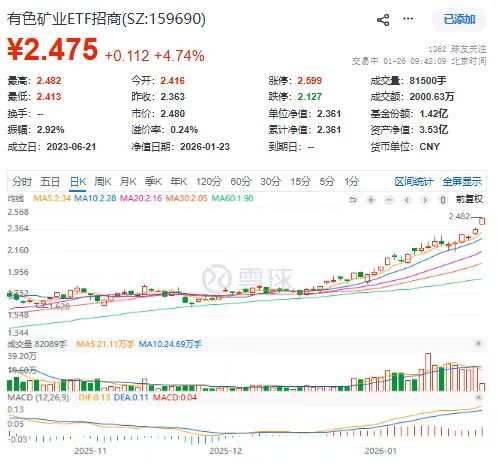Switch to the 1分 chart tab
Image resolution: width=498 pixels, height=463 pixels.
coord(352,182)
